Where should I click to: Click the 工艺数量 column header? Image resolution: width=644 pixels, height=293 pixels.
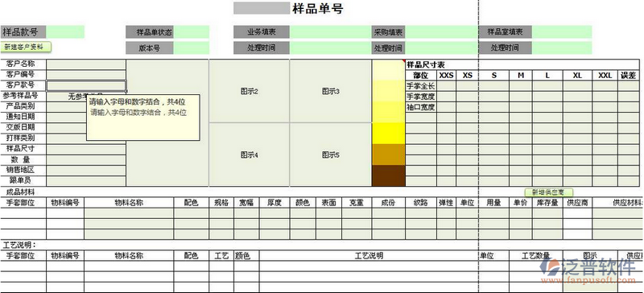[535, 256]
